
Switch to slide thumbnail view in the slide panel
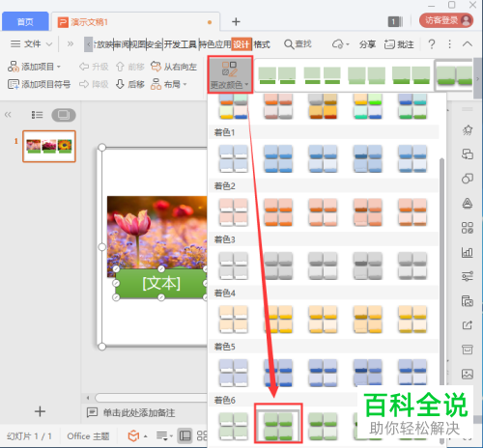pyautogui.click(x=64, y=115)
